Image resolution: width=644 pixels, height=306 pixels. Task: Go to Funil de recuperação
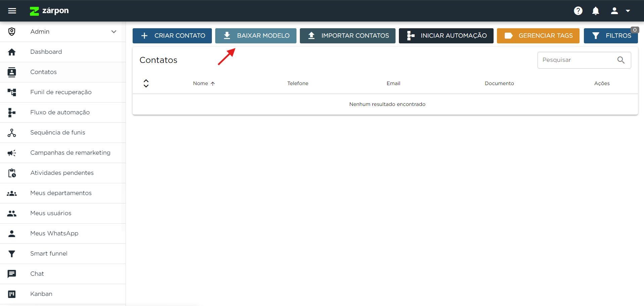coord(61,92)
